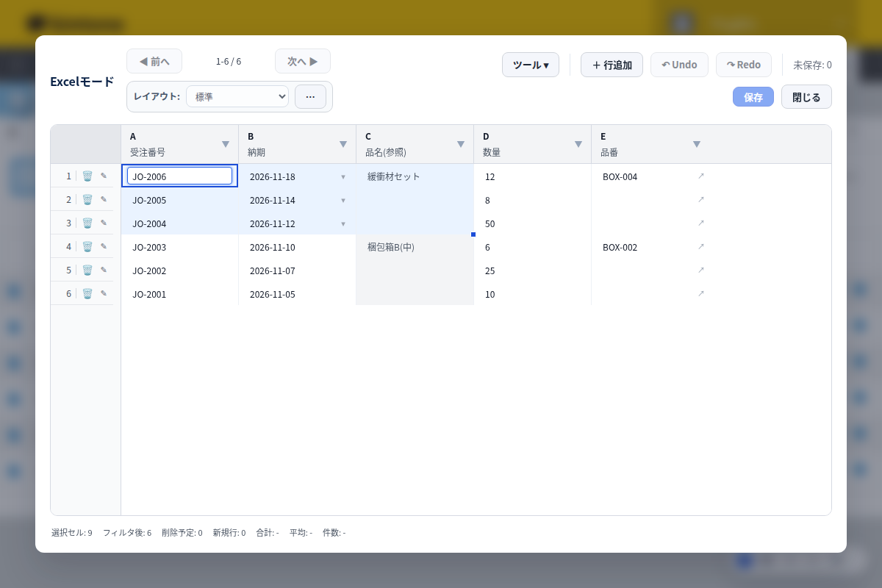Open filter for column B 納期
Image resolution: width=882 pixels, height=588 pixels.
coord(343,144)
